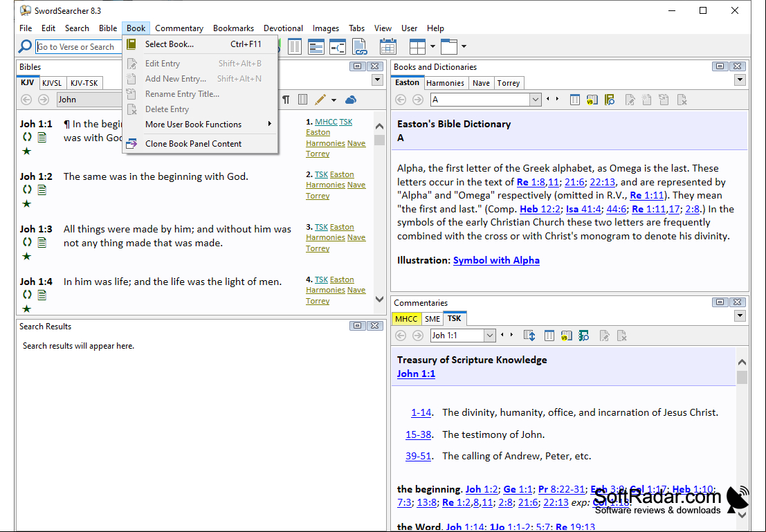Click the John book field in Bibles panel
Viewport: 766px width, 532px height.
[89, 100]
